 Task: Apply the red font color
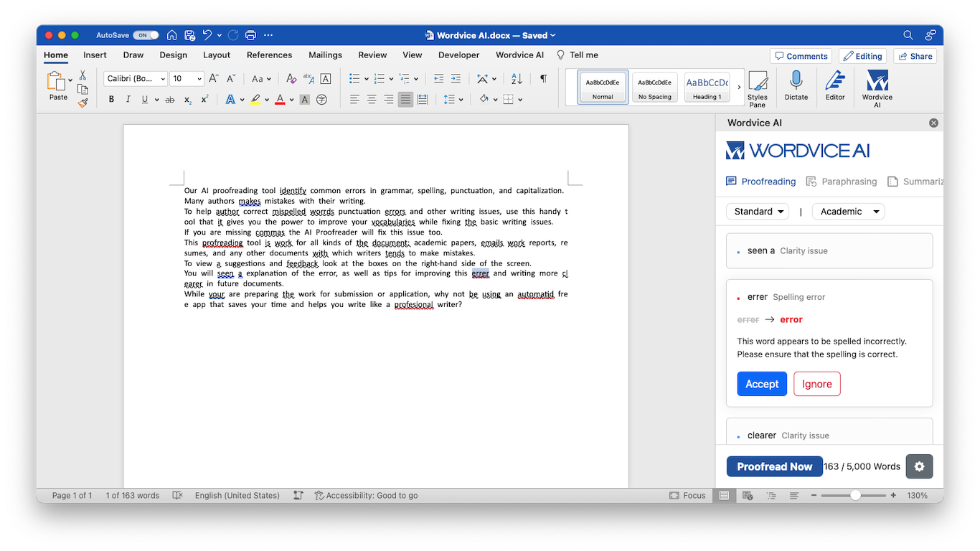(281, 100)
